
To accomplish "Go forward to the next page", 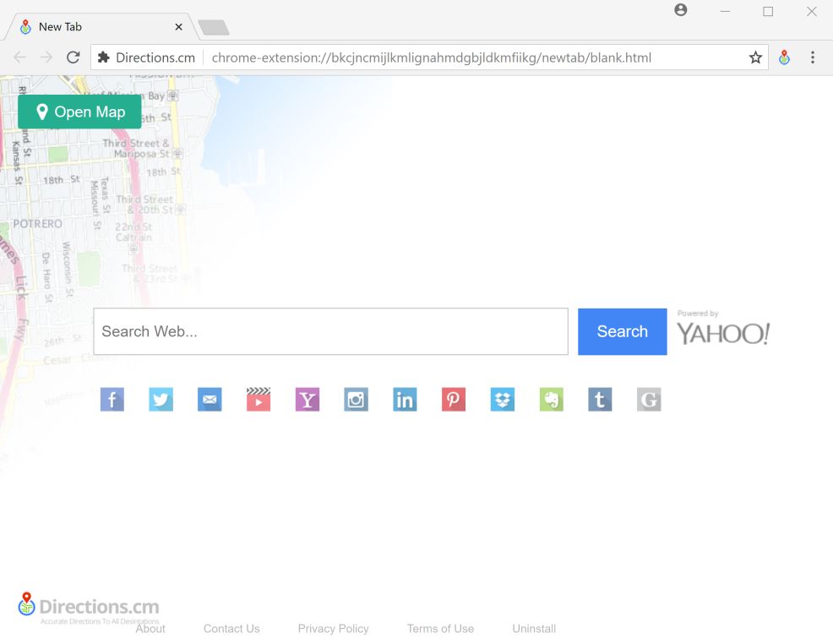I will pyautogui.click(x=46, y=57).
